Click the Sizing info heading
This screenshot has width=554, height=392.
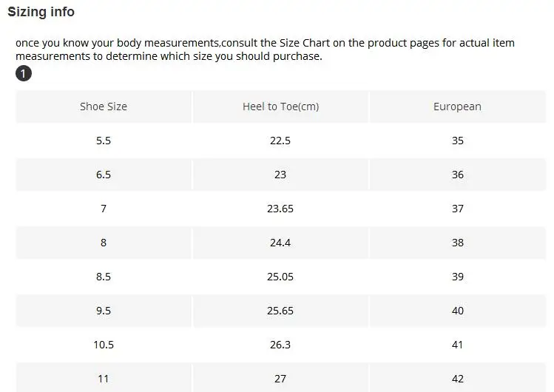(x=41, y=13)
